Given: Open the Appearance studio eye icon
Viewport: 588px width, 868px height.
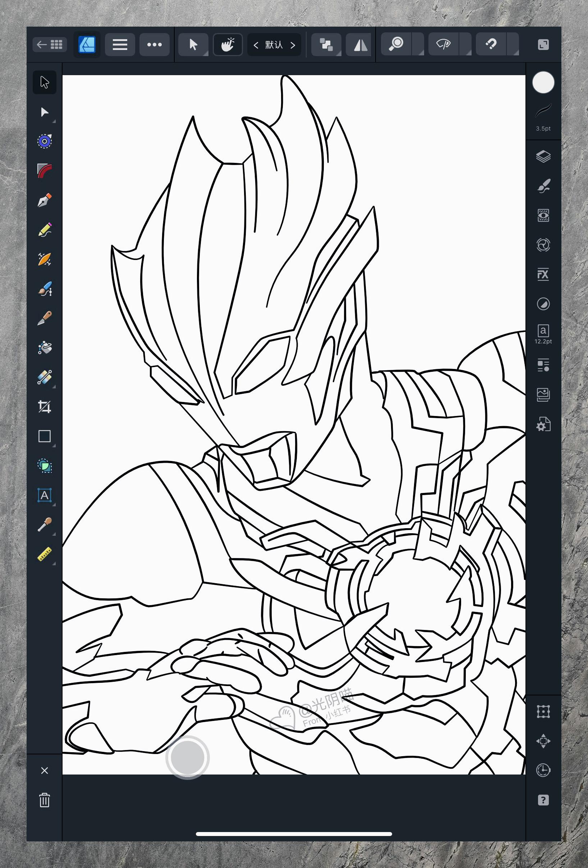Looking at the screenshot, I should pos(543,215).
